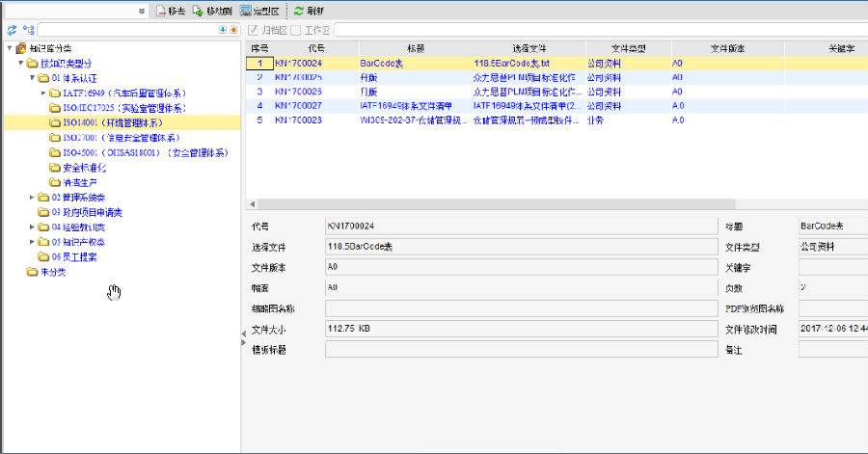The height and width of the screenshot is (454, 868).
Task: Click the 文件类型 column header
Action: (x=628, y=48)
